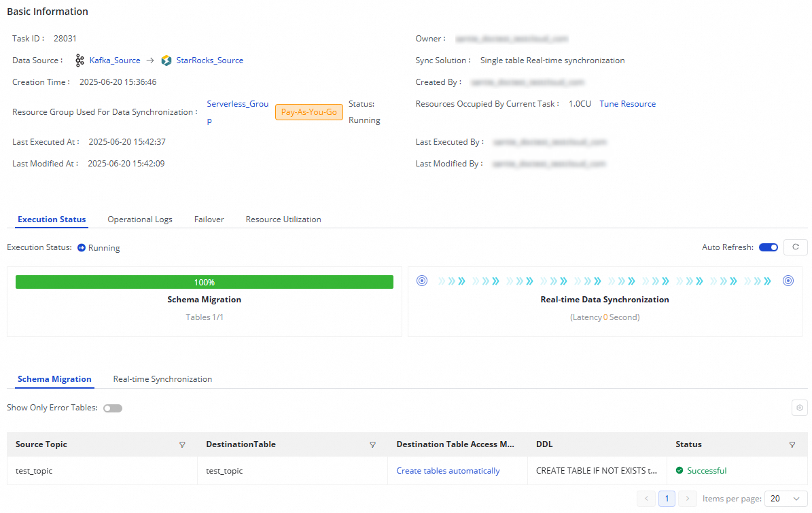Turn off Auto Refresh toggle
812x513 pixels.
[769, 247]
